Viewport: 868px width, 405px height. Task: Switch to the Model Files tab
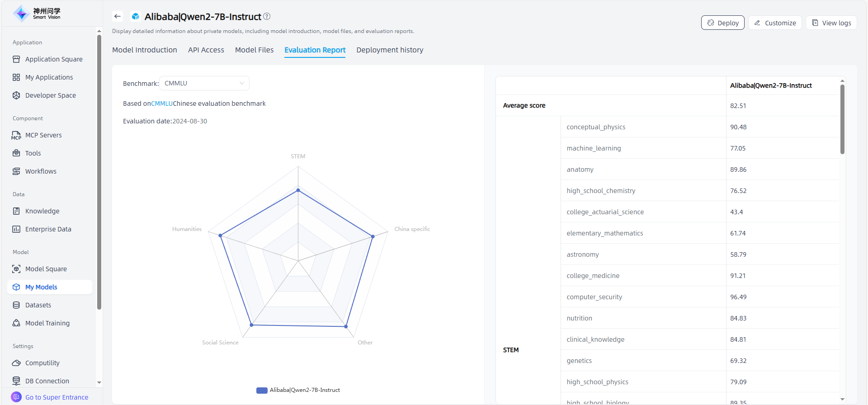click(254, 50)
